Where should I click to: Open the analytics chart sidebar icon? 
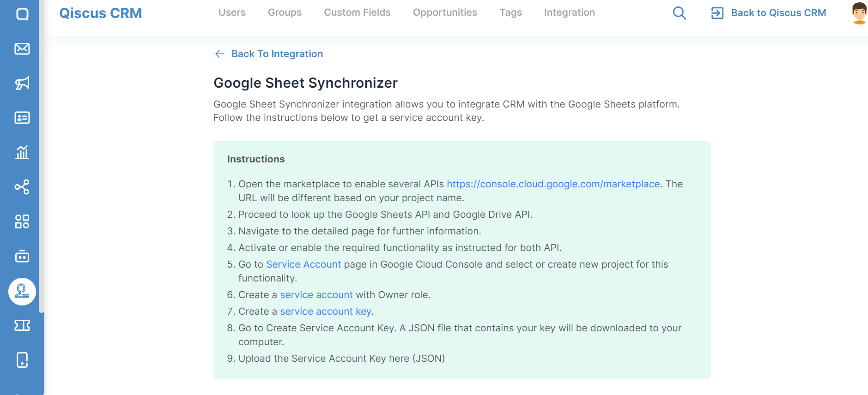pyautogui.click(x=22, y=152)
